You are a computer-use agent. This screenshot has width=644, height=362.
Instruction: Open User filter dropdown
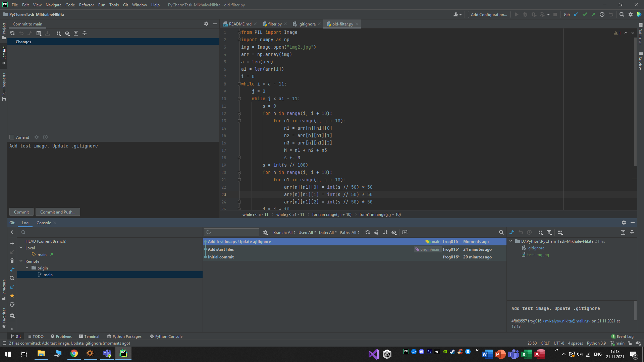307,232
